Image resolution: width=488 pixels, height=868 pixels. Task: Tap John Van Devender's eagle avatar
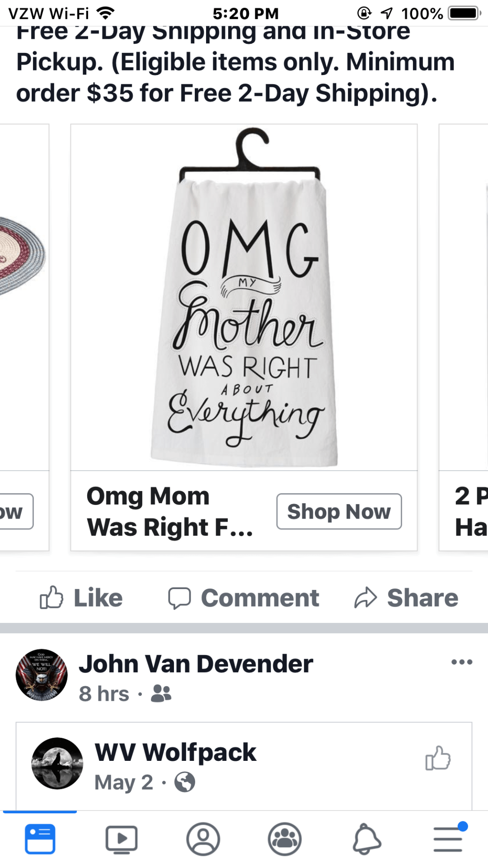coord(42,675)
